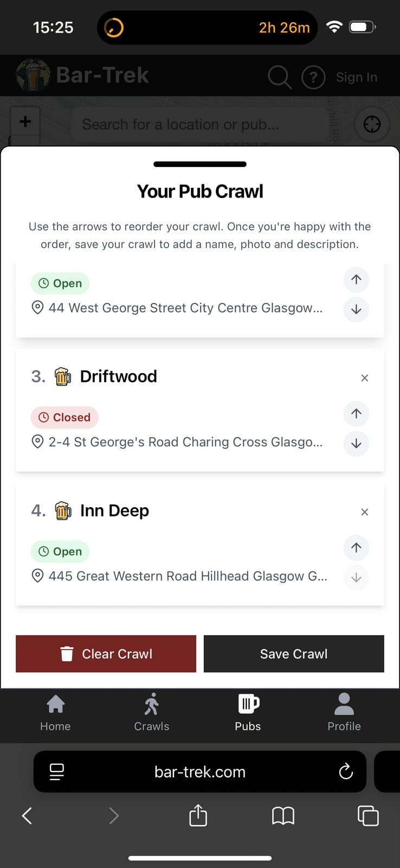
Task: Open the Crawls tab
Action: (x=152, y=713)
